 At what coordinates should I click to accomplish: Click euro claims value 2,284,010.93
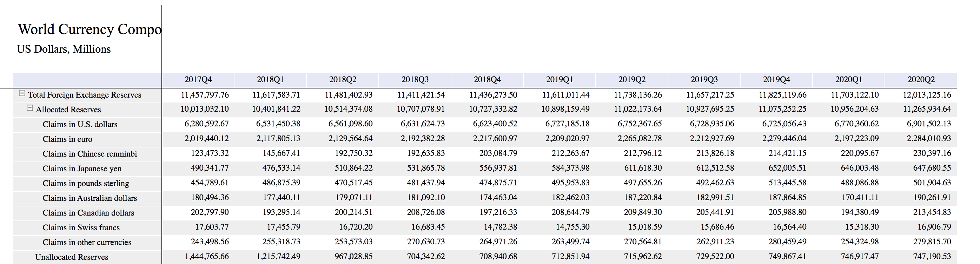point(929,139)
